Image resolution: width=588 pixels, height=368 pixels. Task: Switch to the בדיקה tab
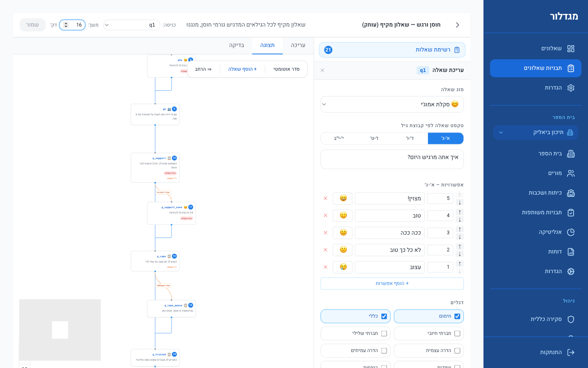click(x=236, y=45)
